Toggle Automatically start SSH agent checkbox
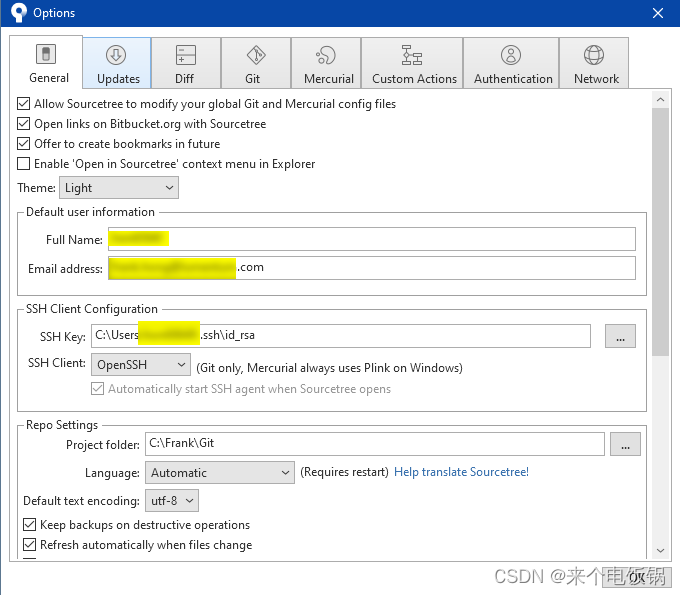680x595 pixels. (x=98, y=389)
